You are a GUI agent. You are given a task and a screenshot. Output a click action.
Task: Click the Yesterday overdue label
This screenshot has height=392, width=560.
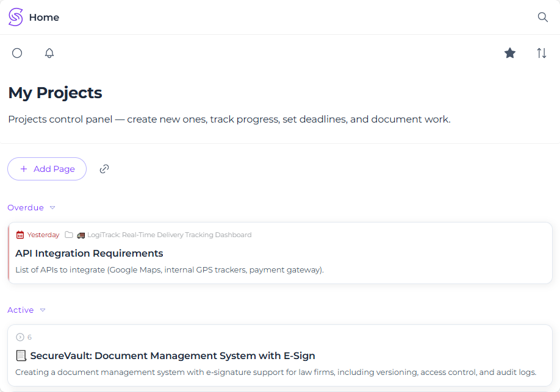click(44, 235)
